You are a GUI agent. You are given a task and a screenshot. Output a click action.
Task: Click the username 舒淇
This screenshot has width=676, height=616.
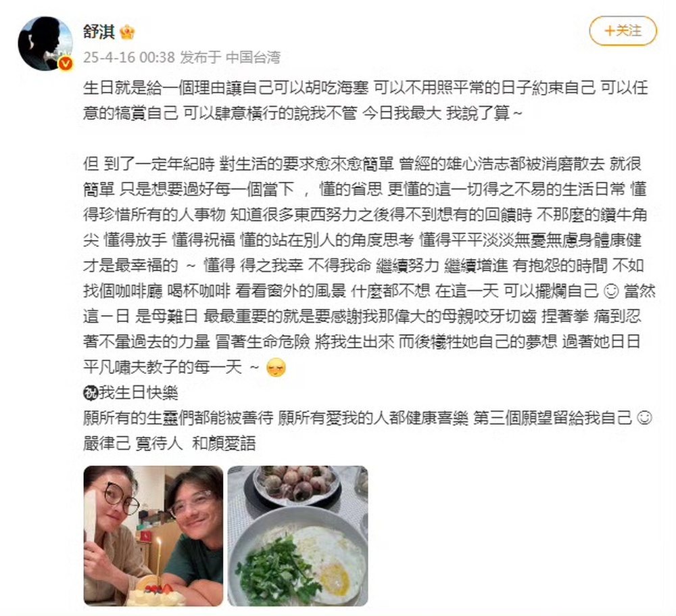[99, 31]
